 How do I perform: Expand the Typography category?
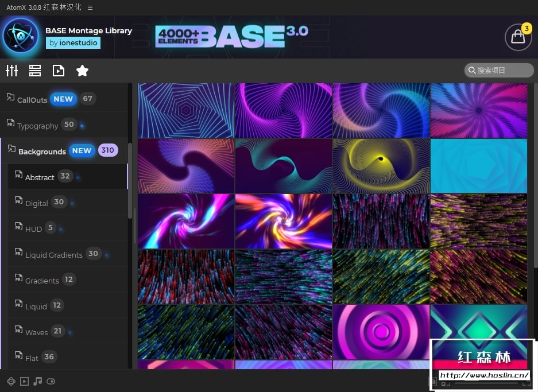pyautogui.click(x=64, y=125)
